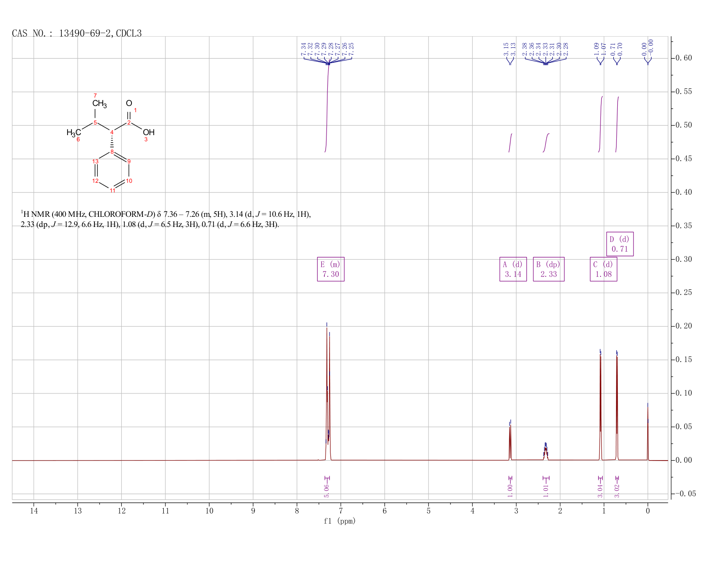This screenshot has height=563, width=728.
Task: Click the carbonyl O atom in the structure
Action: [x=129, y=103]
